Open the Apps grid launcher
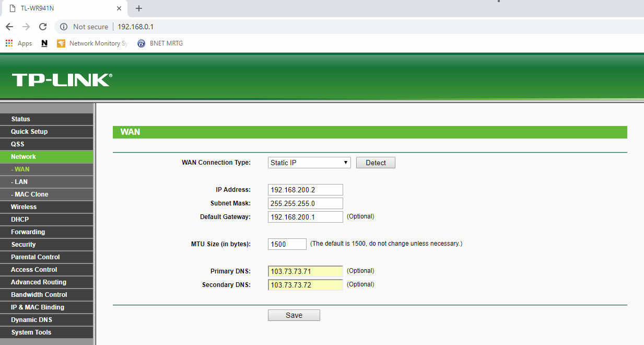The width and height of the screenshot is (644, 345). click(8, 43)
